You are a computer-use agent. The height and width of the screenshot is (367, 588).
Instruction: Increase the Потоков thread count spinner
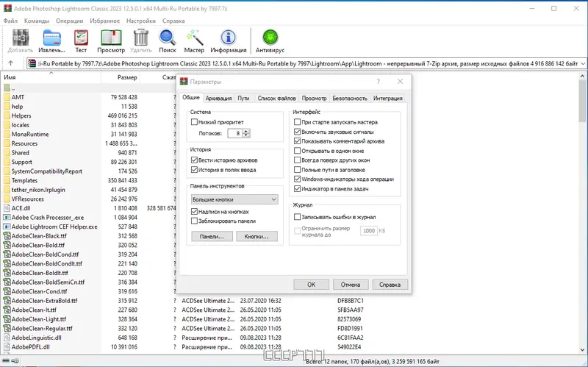click(x=246, y=131)
